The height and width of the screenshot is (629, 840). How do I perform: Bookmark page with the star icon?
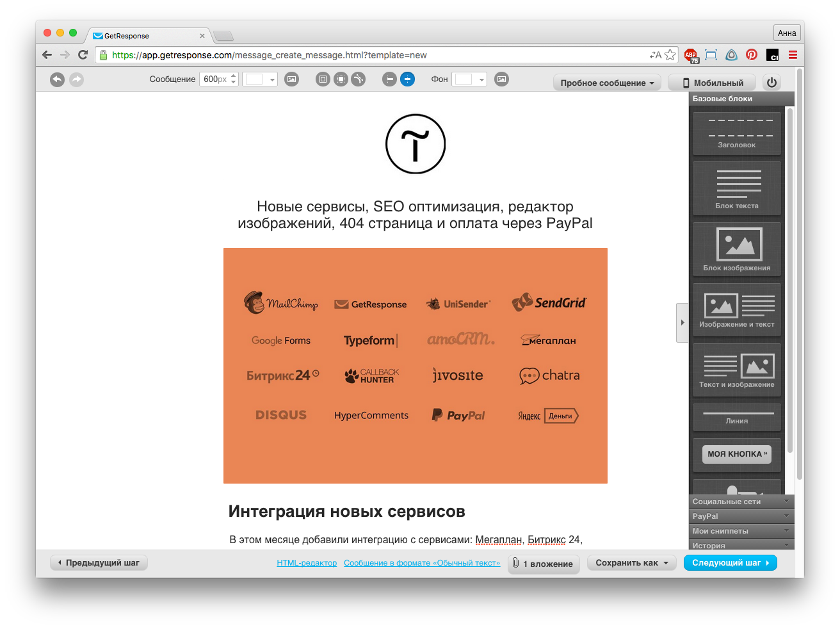point(670,55)
